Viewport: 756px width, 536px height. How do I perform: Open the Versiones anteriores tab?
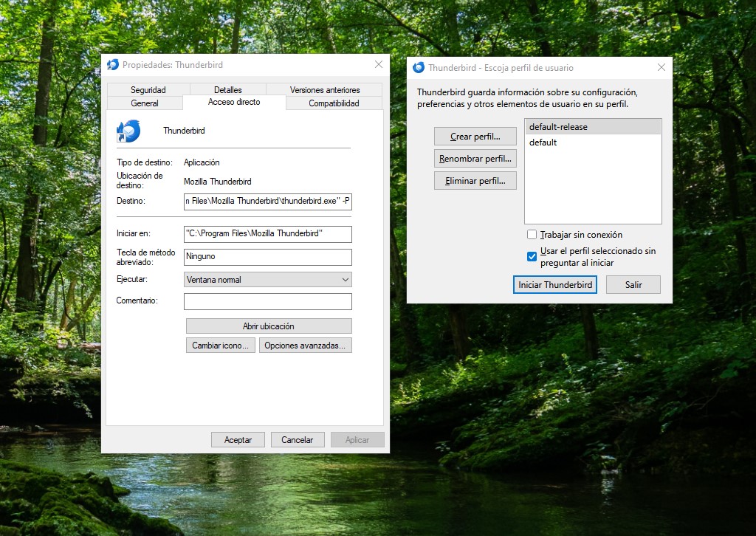click(325, 89)
